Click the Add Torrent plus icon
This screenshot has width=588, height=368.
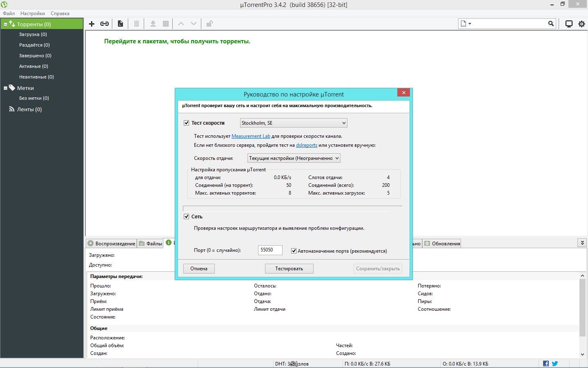pos(92,24)
